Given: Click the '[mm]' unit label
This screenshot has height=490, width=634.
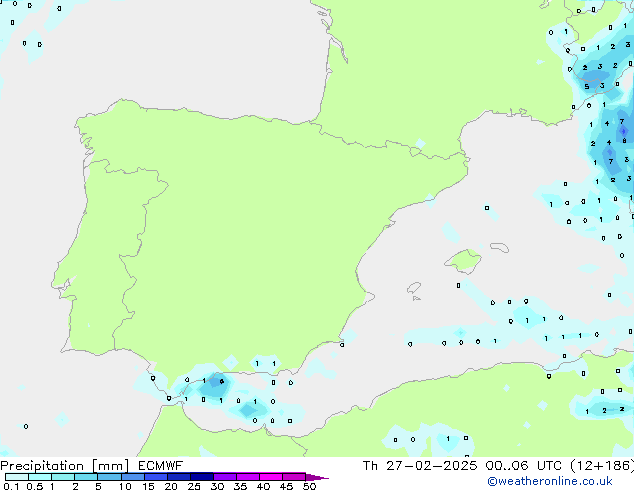Looking at the screenshot, I should pyautogui.click(x=110, y=466).
